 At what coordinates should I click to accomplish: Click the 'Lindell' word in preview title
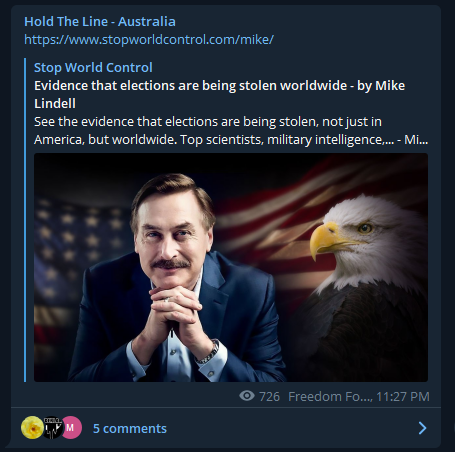[55, 103]
